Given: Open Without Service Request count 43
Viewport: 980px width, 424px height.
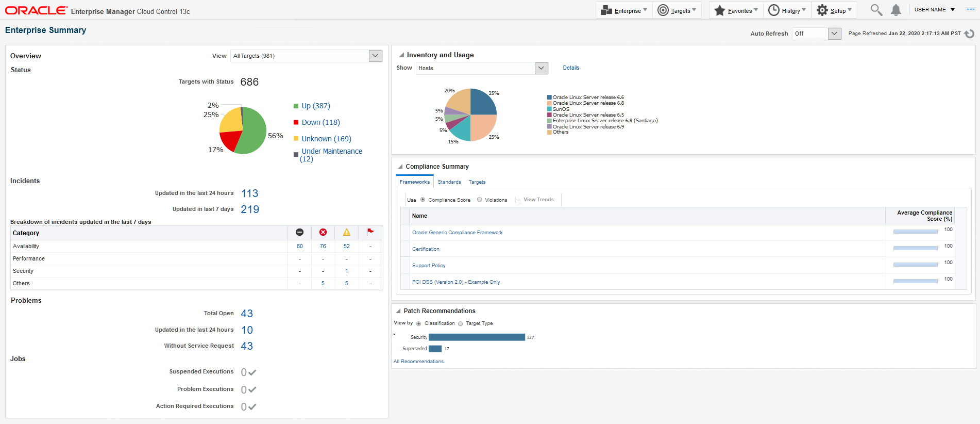Looking at the screenshot, I should click(x=247, y=346).
